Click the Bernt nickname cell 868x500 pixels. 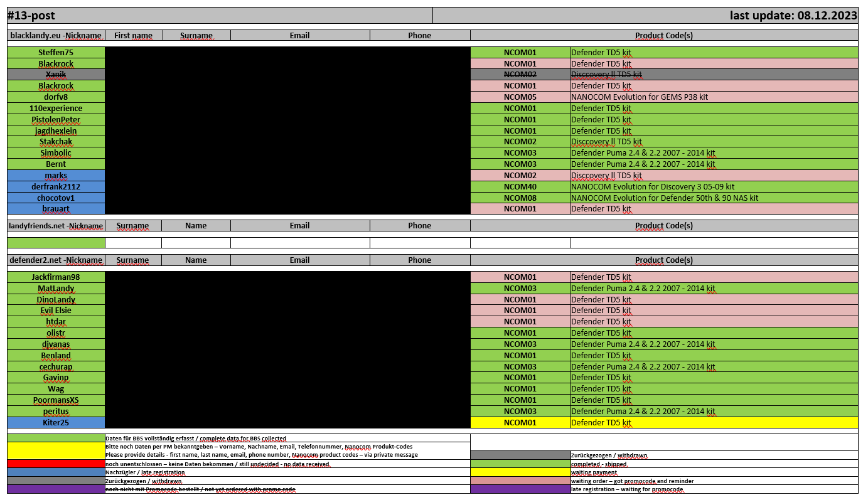pos(56,164)
